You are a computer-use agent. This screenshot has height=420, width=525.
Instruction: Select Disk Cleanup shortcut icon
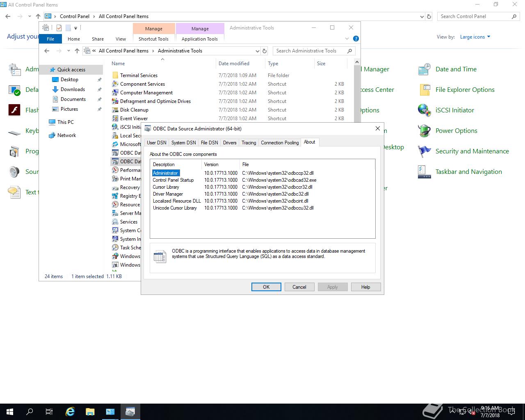(x=115, y=110)
